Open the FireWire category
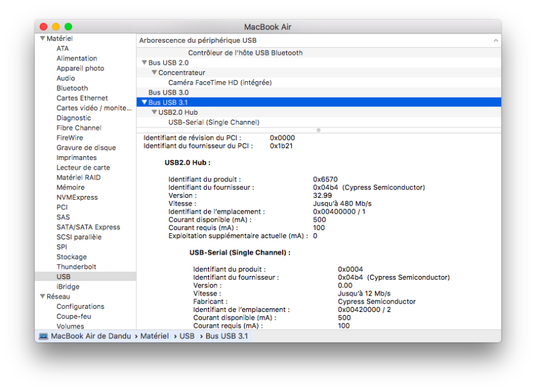This screenshot has height=392, width=536. point(70,138)
